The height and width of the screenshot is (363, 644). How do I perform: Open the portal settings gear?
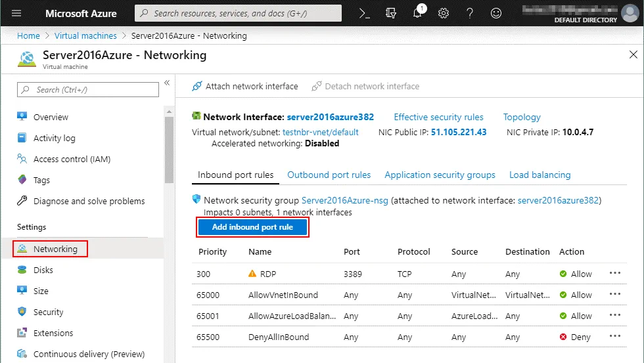(444, 13)
